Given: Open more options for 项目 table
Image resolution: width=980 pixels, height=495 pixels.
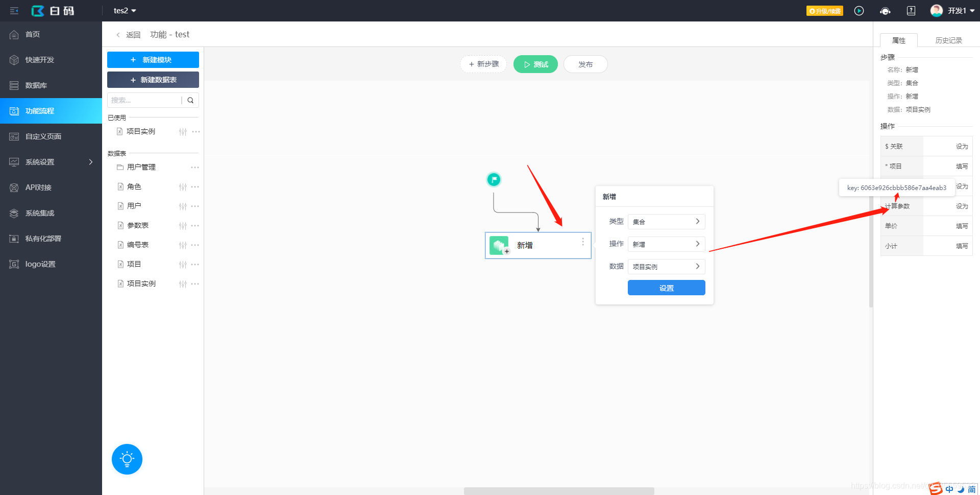Looking at the screenshot, I should (x=195, y=265).
